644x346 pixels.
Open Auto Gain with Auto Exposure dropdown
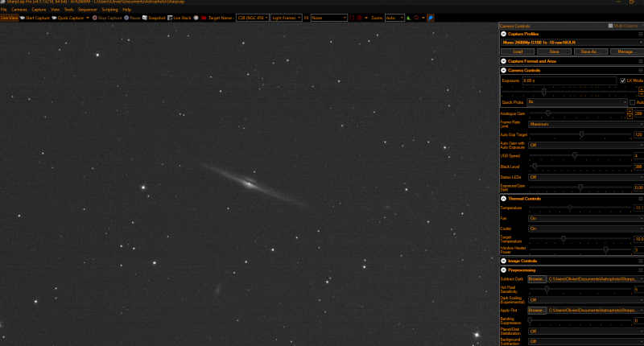click(x=586, y=145)
